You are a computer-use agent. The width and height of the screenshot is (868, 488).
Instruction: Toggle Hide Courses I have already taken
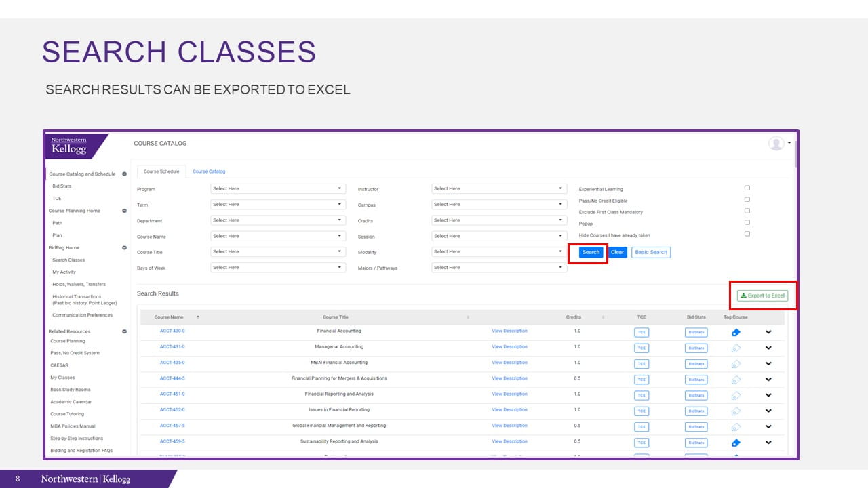coord(747,234)
